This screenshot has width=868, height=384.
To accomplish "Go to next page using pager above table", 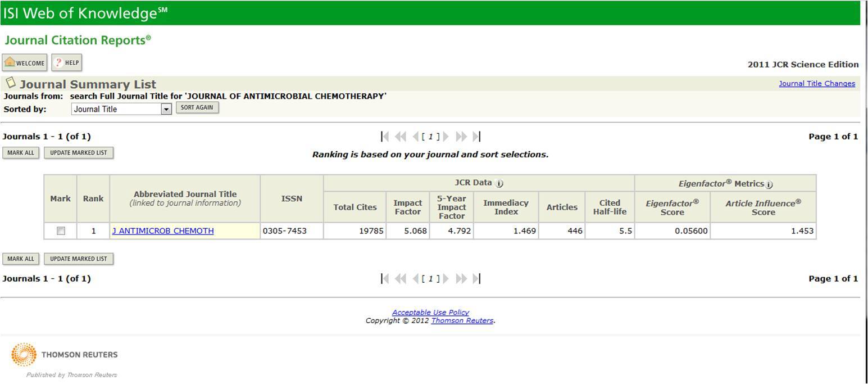I will tap(446, 137).
